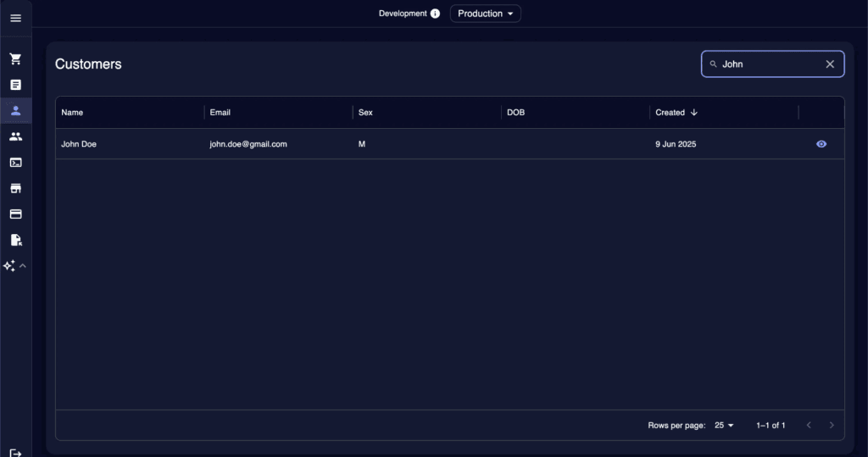Open the document list sidebar icon
The height and width of the screenshot is (457, 868).
(x=15, y=85)
